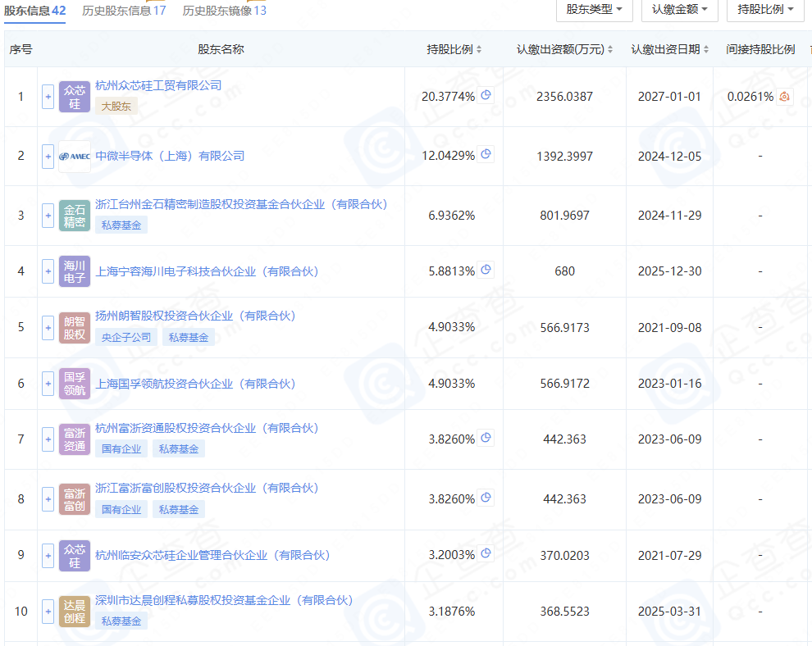Expand row for 中微半导体（上海）有限公司
The image size is (812, 646).
tap(48, 157)
